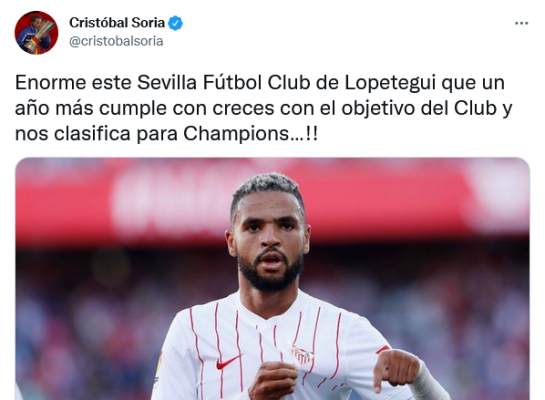
Task: Click the Sevilla crest on the jersey
Action: point(303,355)
